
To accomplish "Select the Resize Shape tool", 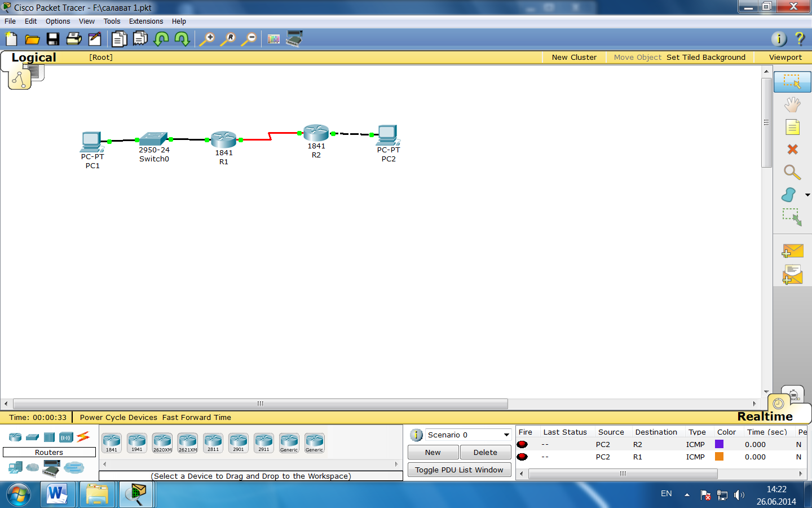I will coord(792,217).
